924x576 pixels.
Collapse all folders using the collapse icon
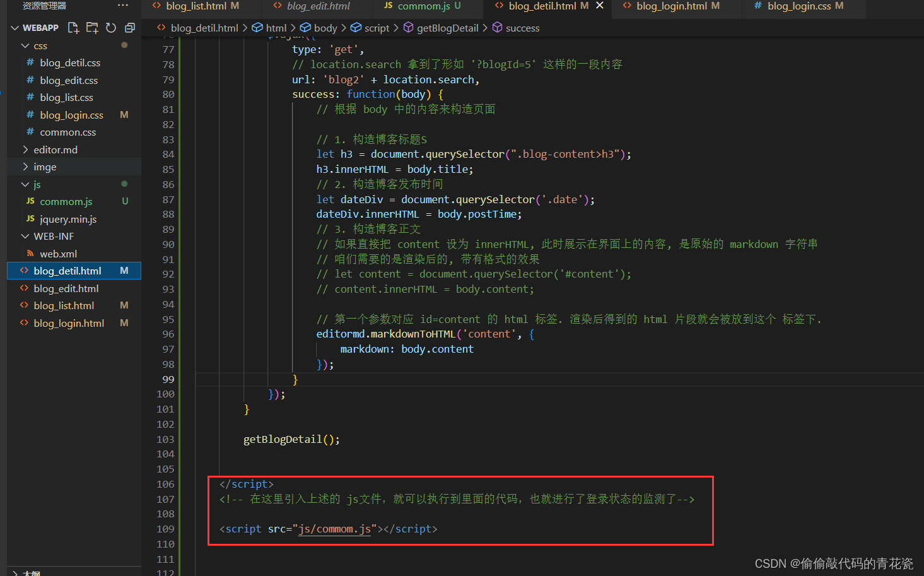point(130,28)
